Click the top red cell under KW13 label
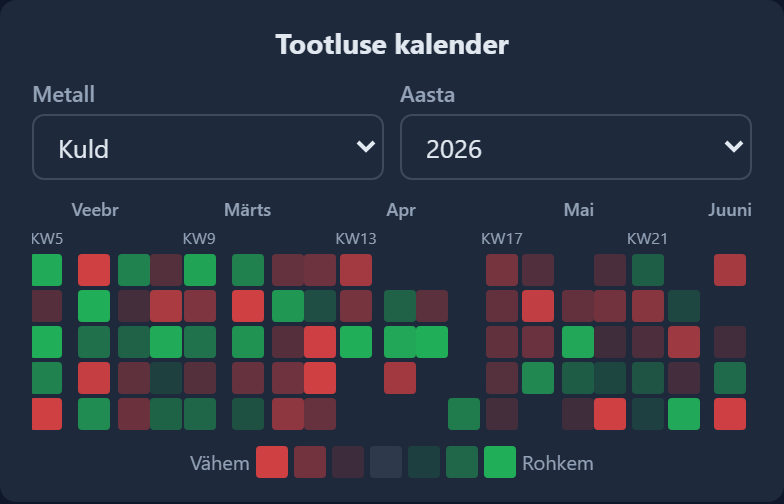The height and width of the screenshot is (504, 784). coord(356,270)
